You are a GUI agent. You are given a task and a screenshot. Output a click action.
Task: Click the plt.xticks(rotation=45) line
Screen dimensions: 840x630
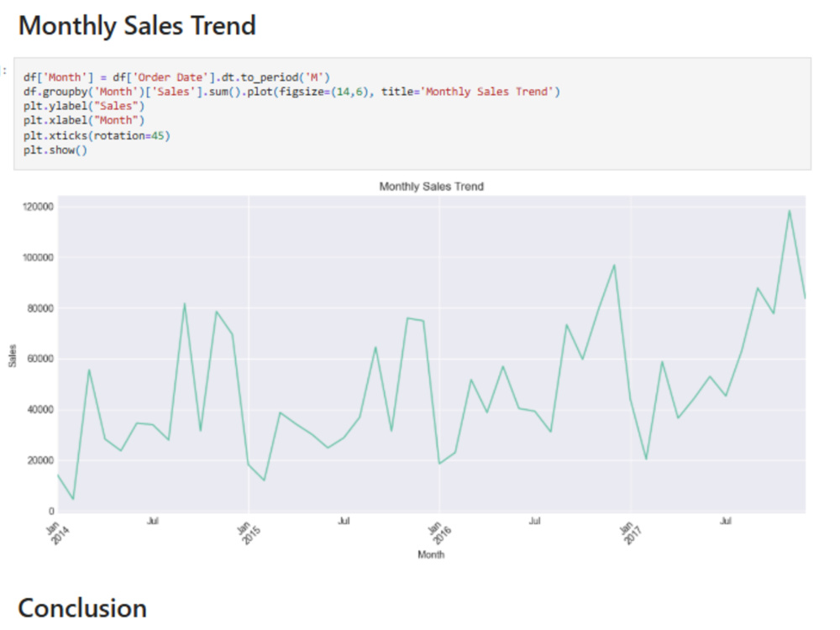[x=97, y=135]
